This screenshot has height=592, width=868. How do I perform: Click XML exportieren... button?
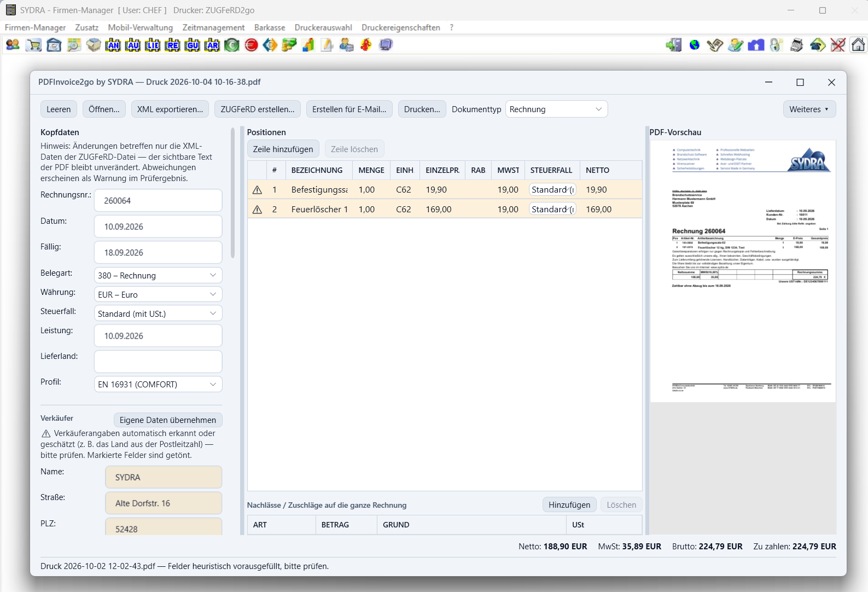(x=170, y=109)
